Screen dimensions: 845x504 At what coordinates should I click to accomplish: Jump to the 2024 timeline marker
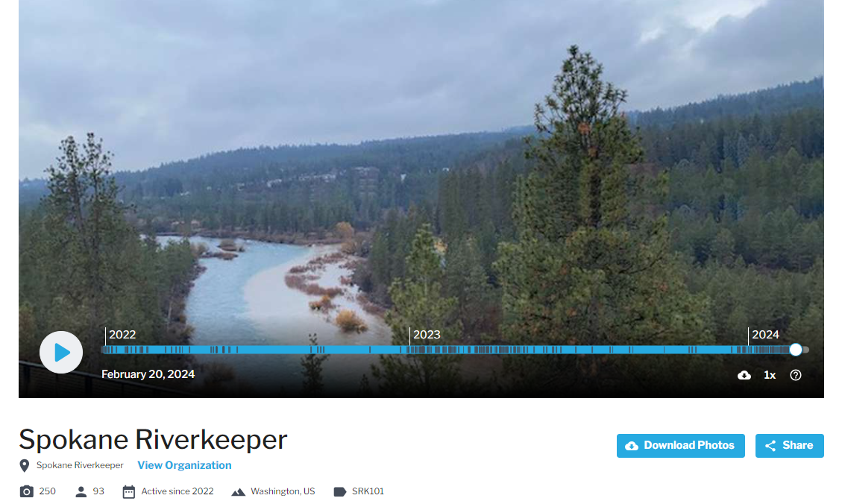tap(765, 334)
